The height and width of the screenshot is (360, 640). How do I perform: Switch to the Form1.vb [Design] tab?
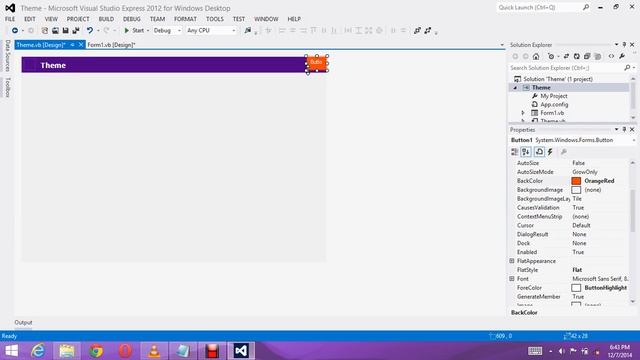(111, 45)
